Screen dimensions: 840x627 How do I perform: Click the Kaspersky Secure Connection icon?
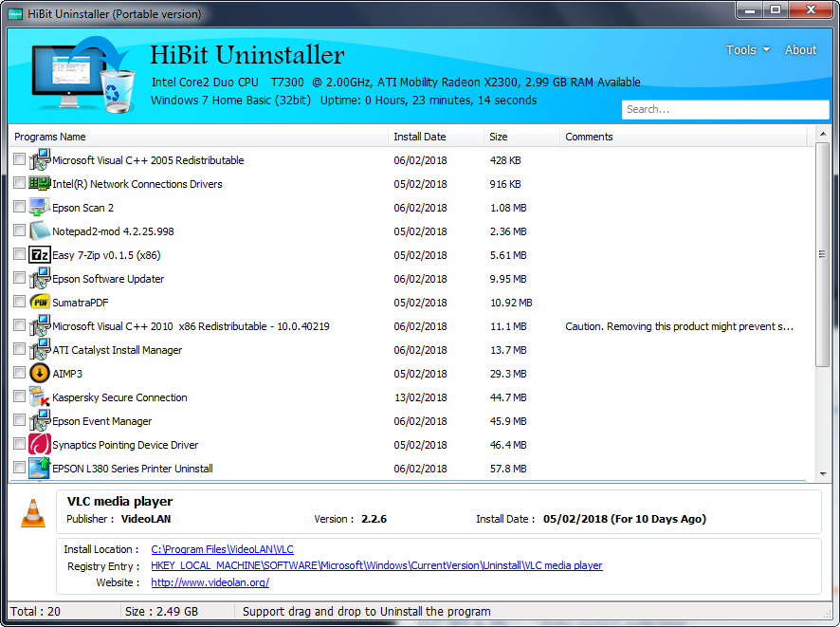pyautogui.click(x=40, y=397)
